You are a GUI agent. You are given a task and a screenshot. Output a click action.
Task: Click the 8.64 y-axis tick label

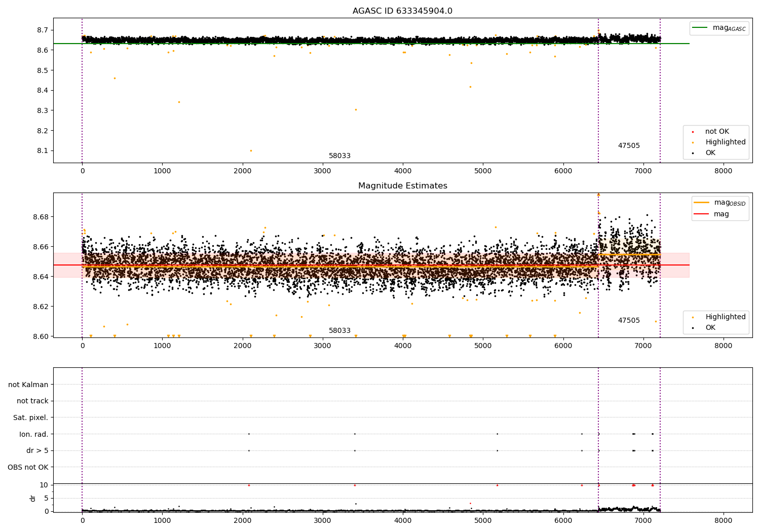(x=41, y=277)
